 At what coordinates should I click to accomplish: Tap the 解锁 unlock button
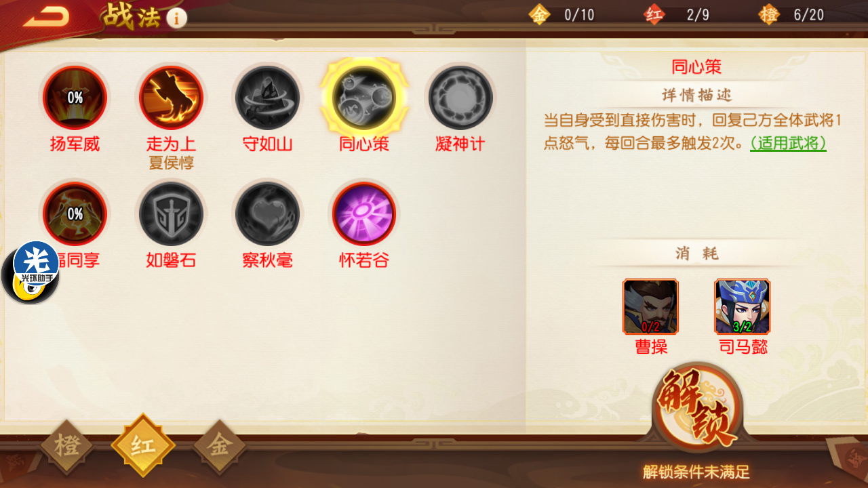(x=697, y=408)
